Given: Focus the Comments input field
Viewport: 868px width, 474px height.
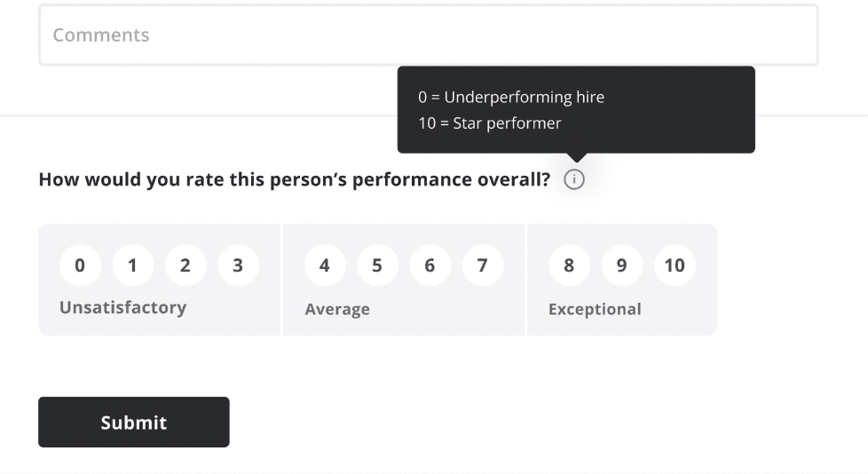Looking at the screenshot, I should [429, 35].
